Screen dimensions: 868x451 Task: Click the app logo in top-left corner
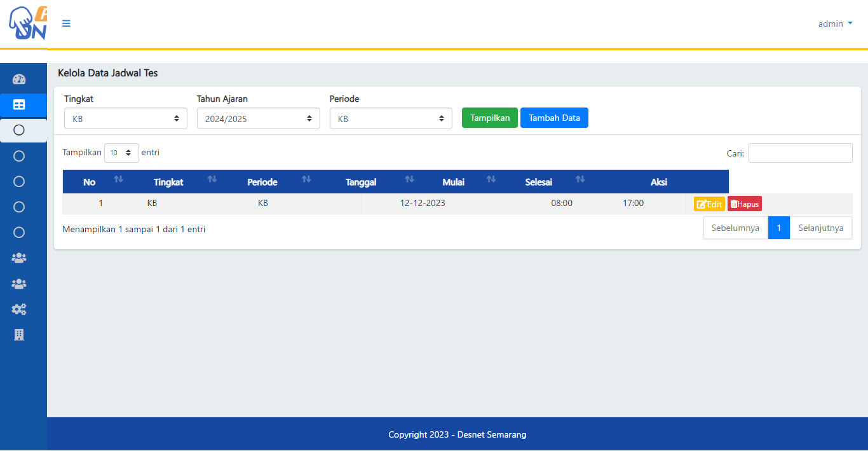click(x=25, y=24)
